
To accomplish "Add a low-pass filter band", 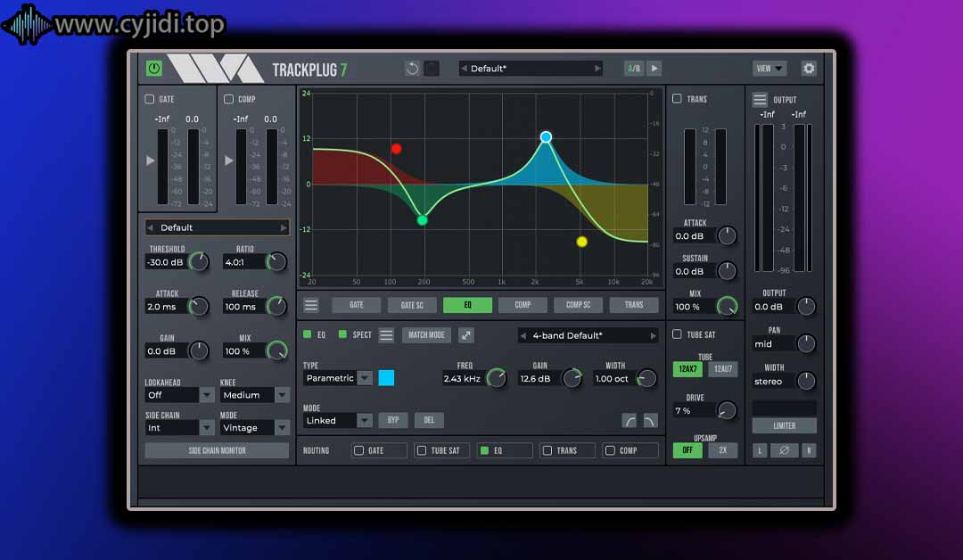I will pyautogui.click(x=650, y=421).
